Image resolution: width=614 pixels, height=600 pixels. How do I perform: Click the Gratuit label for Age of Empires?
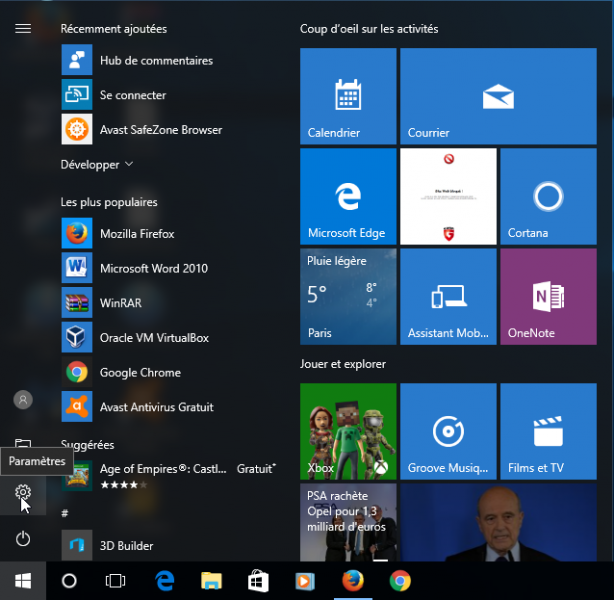tap(256, 468)
